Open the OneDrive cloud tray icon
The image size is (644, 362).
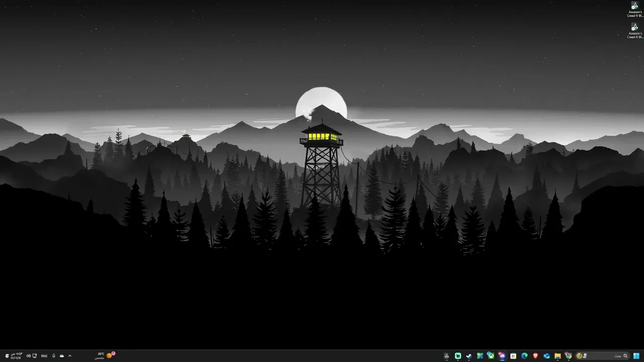(x=62, y=356)
